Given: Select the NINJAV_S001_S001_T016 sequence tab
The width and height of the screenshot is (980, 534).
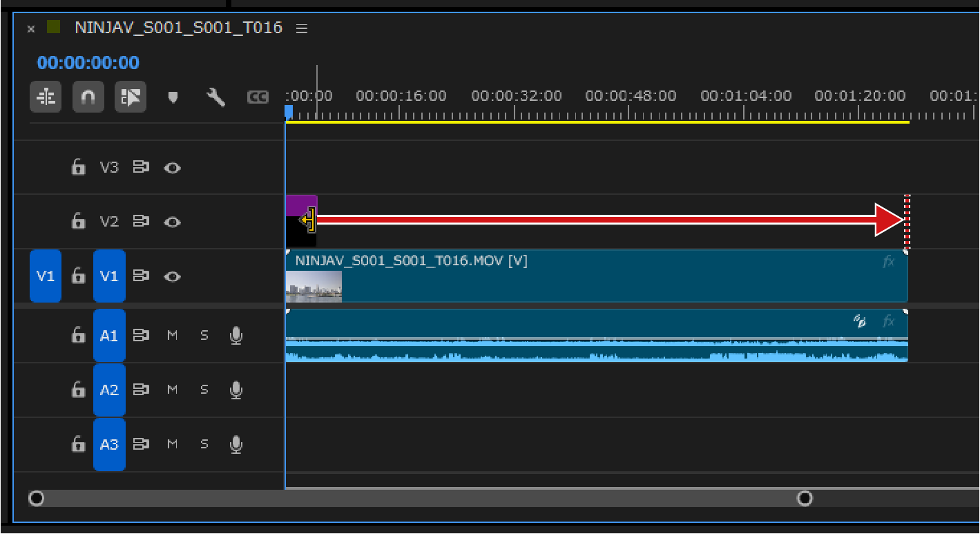Looking at the screenshot, I should (x=178, y=28).
